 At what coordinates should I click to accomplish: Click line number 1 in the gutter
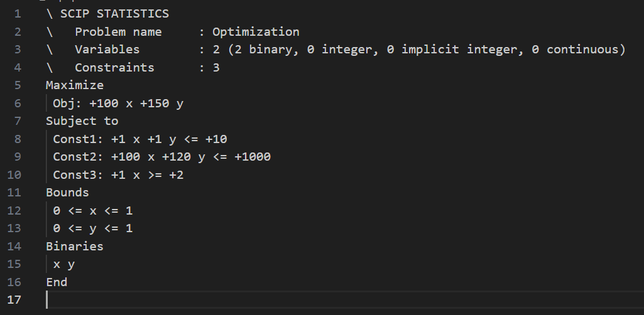tap(16, 14)
